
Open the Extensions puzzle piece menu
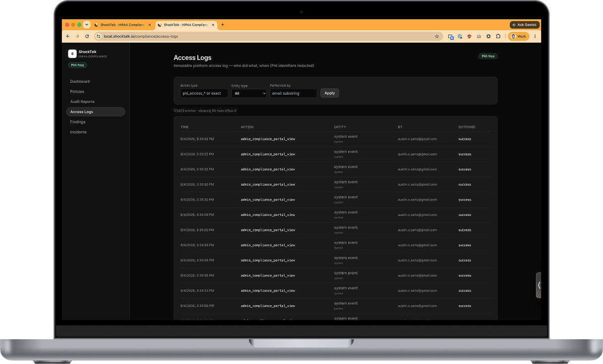tap(498, 36)
